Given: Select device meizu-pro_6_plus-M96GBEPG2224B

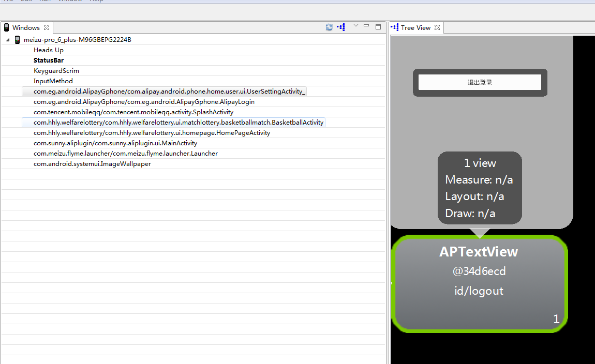Looking at the screenshot, I should point(78,40).
